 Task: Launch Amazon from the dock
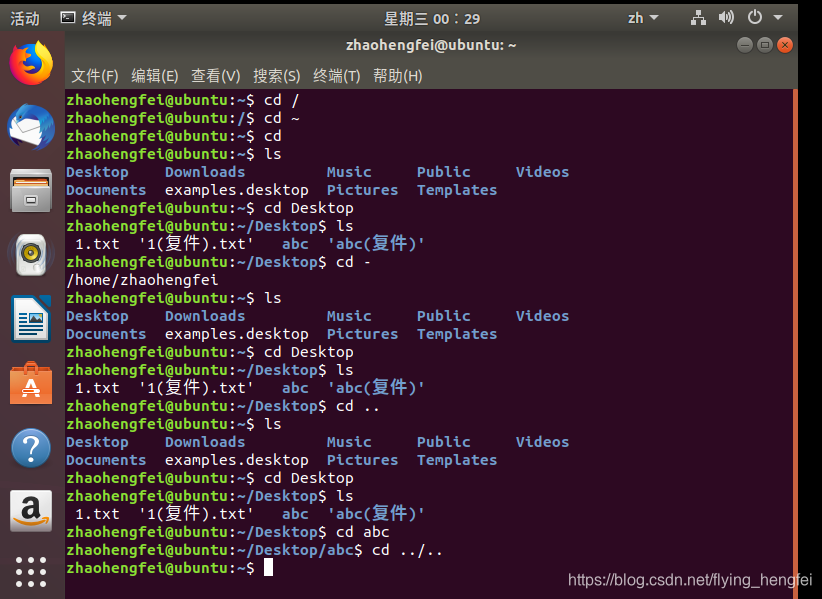coord(31,511)
